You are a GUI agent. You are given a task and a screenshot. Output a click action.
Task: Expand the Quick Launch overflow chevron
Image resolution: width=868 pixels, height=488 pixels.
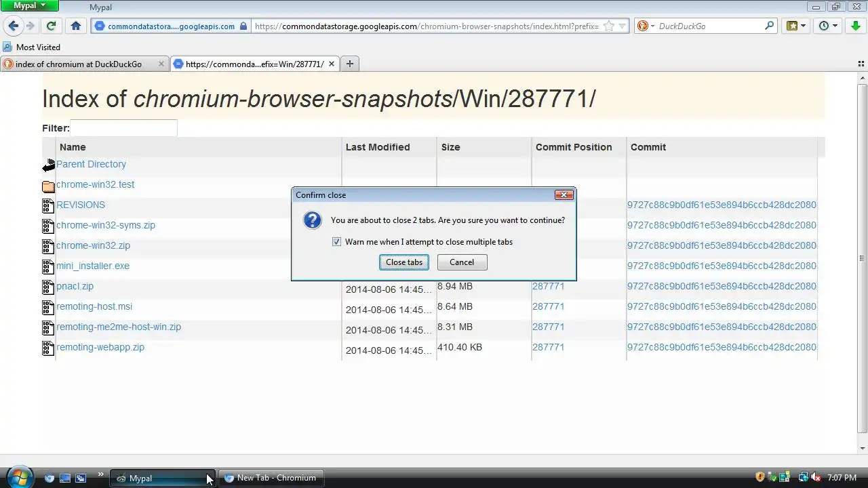coord(101,475)
